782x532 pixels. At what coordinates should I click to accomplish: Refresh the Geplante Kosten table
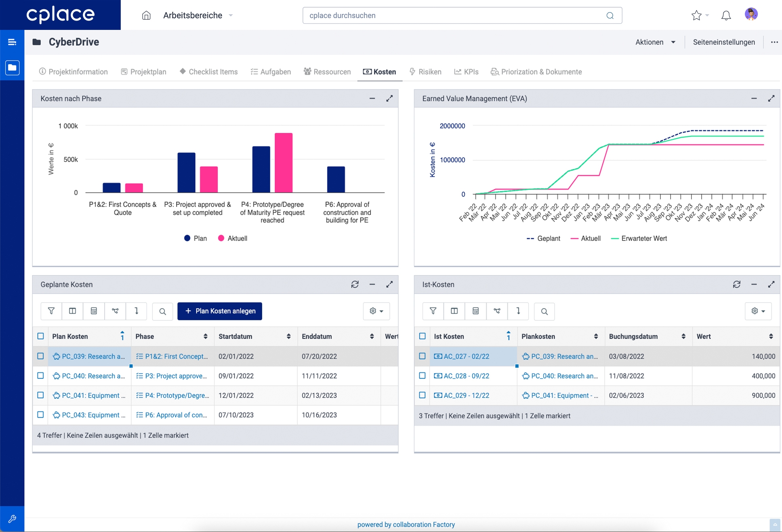(x=355, y=284)
